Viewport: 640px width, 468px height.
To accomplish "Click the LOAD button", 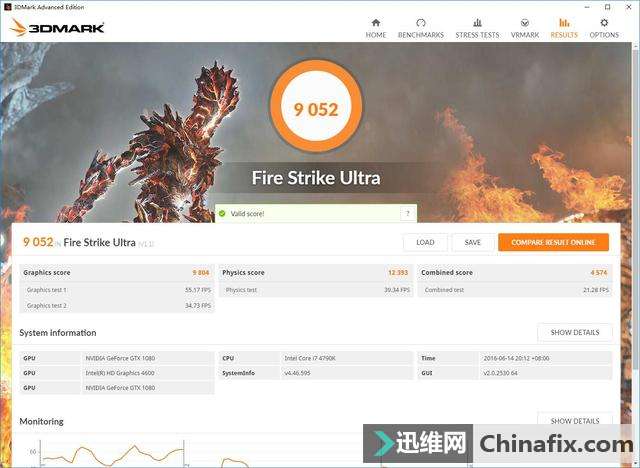I will [425, 242].
